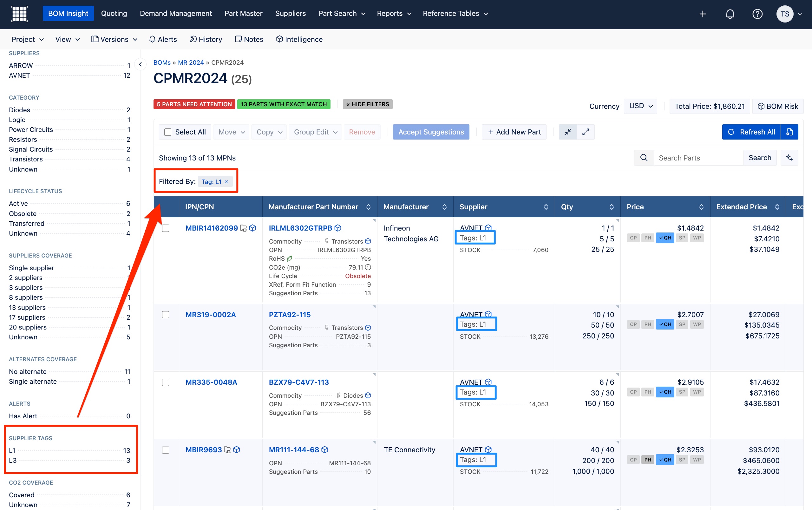This screenshot has height=510, width=812.
Task: Remove the Tag: L1 filter chip
Action: (x=226, y=182)
